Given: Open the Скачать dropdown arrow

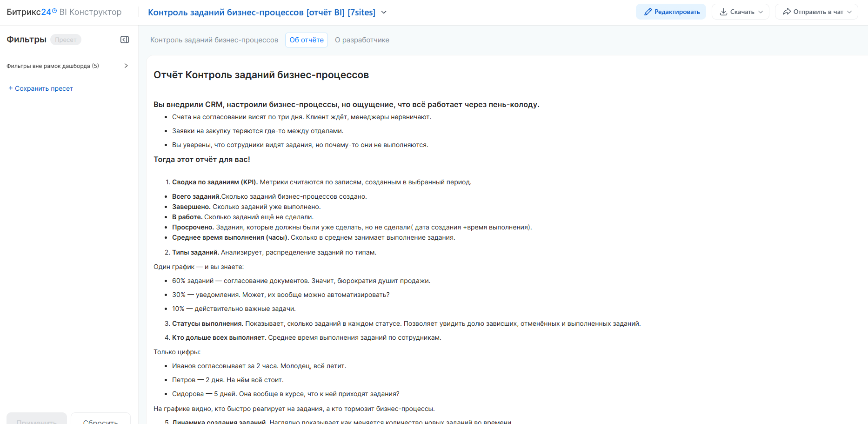Looking at the screenshot, I should pos(761,12).
